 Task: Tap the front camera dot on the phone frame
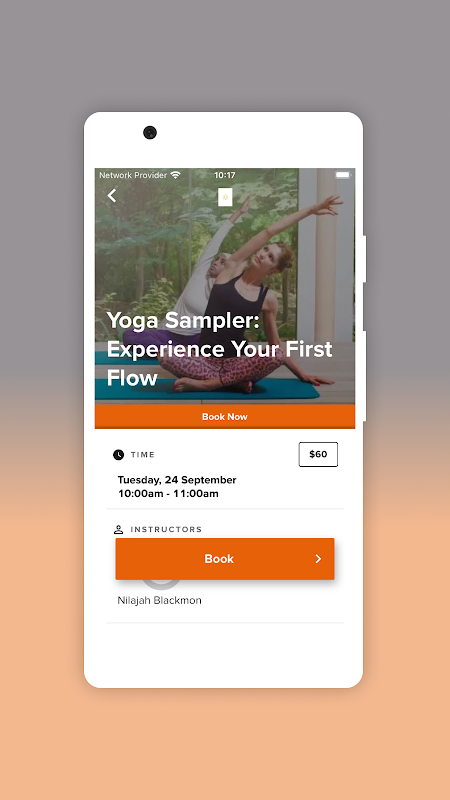(x=149, y=133)
